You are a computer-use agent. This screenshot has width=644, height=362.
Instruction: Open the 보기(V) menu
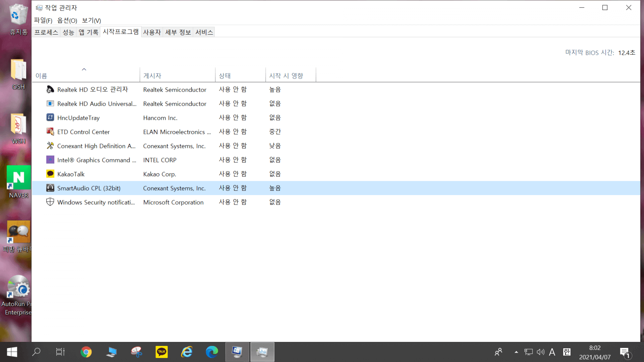click(91, 20)
